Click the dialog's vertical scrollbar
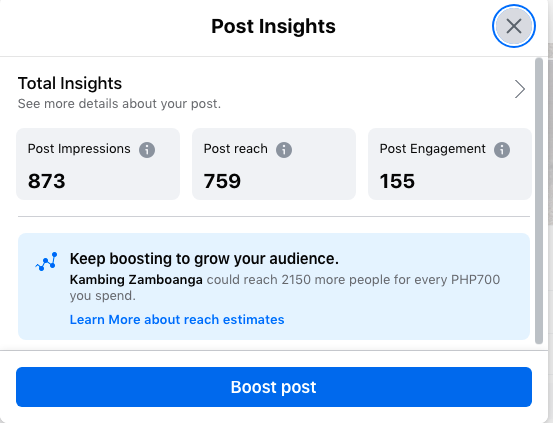This screenshot has height=423, width=553. 539,201
